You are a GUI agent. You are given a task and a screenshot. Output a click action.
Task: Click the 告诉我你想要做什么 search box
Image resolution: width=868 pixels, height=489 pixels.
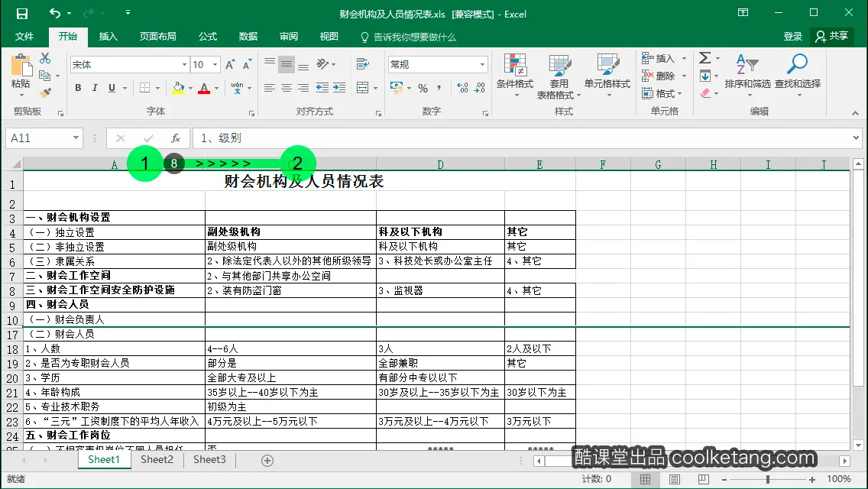tap(409, 37)
